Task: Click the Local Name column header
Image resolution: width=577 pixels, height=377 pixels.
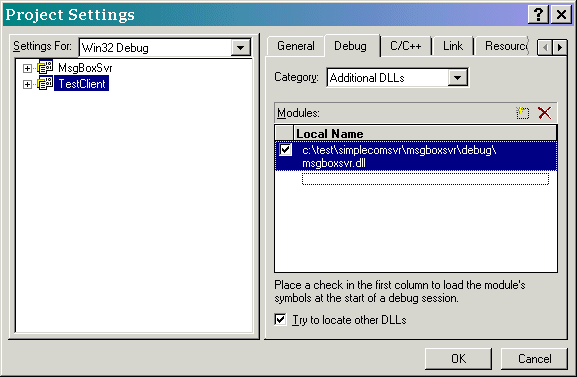Action: [425, 133]
